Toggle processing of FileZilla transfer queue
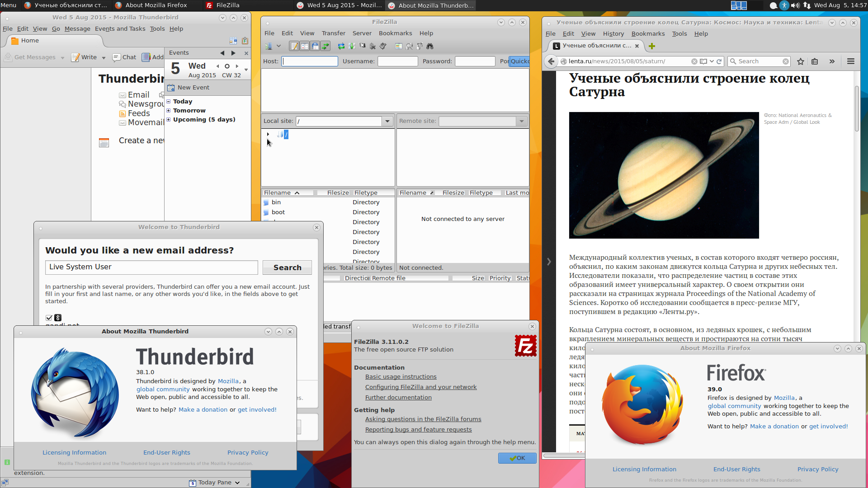Viewport: 868px width, 488px height. tap(351, 46)
